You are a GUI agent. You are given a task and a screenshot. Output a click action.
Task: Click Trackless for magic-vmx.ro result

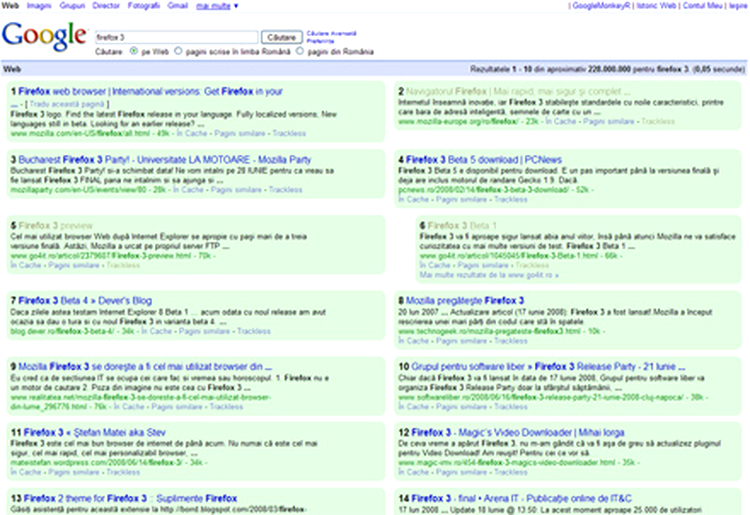click(511, 472)
